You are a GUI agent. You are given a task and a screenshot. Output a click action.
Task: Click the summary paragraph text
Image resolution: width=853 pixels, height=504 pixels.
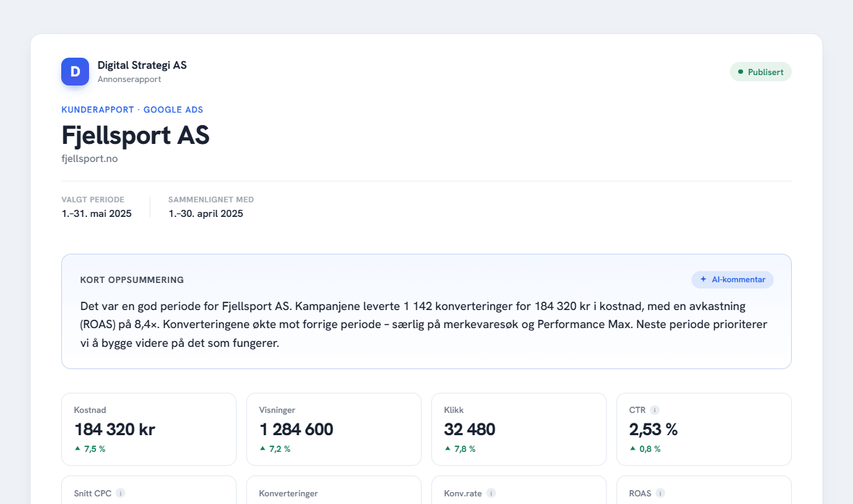(424, 325)
